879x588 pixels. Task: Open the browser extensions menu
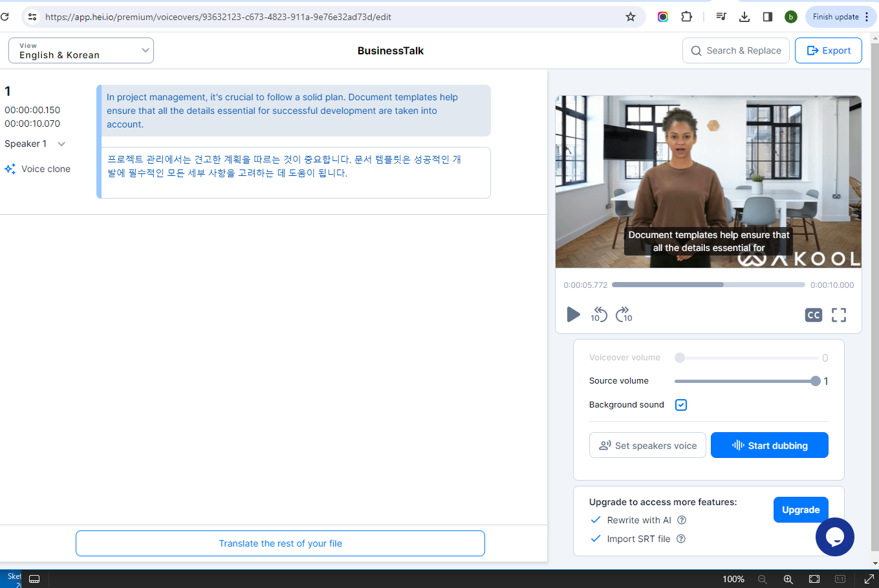click(x=686, y=17)
